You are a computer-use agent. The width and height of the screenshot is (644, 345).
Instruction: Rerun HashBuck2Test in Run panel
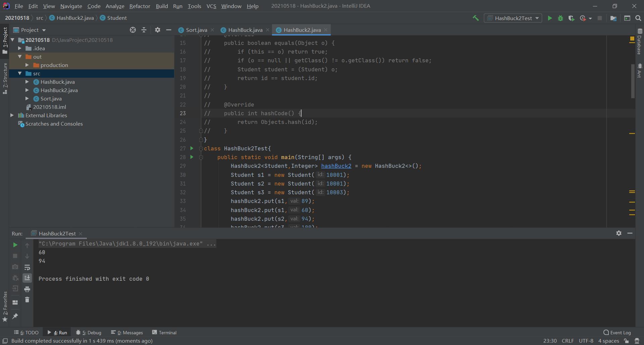click(x=15, y=245)
